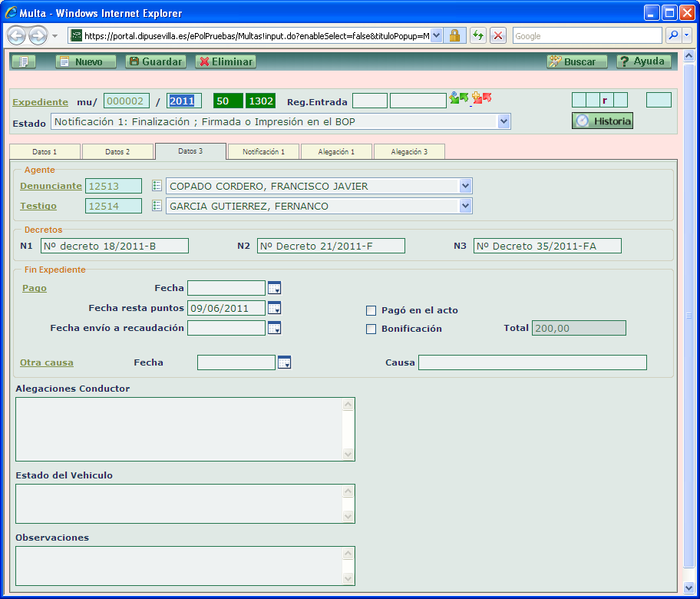700x599 pixels.
Task: Switch to the Datos 1 tab
Action: click(45, 152)
